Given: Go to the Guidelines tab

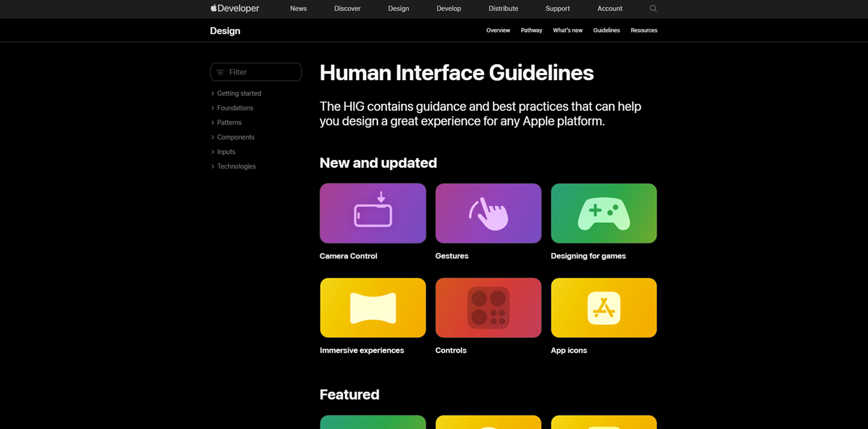Looking at the screenshot, I should [606, 30].
